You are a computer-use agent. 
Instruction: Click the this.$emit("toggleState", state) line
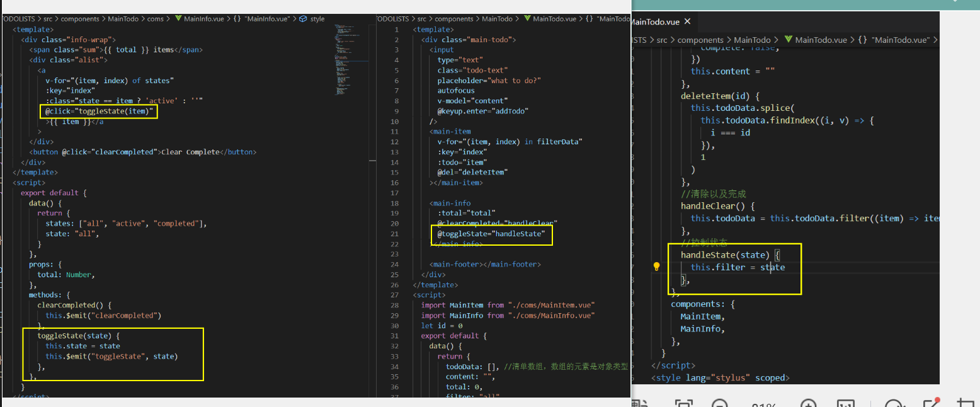pos(111,357)
